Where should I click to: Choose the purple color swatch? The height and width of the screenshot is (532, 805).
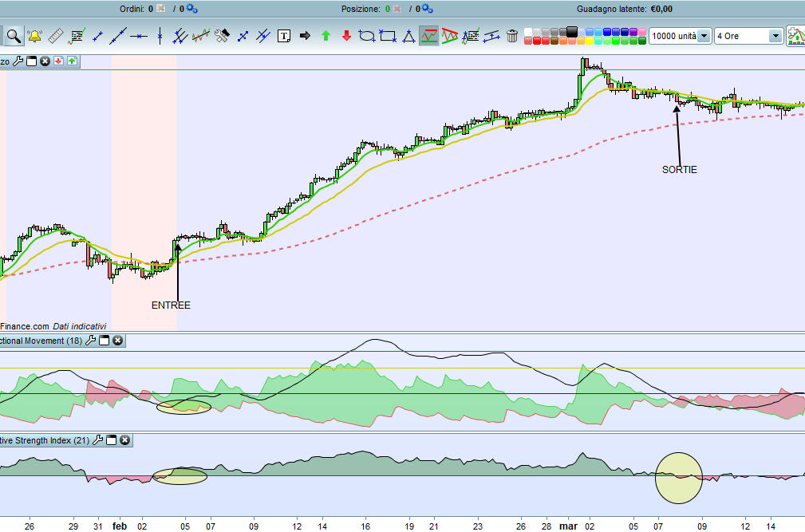633,32
